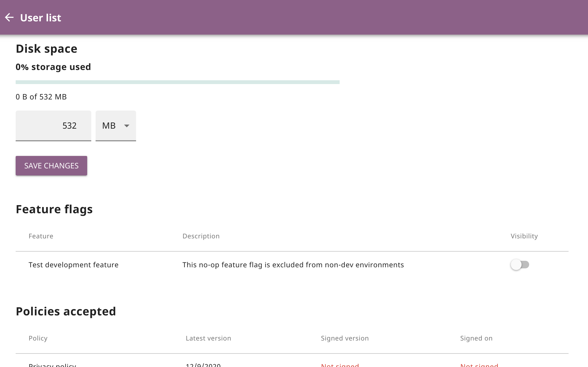Select the Test development feature row label
The width and height of the screenshot is (588, 367).
tap(73, 265)
